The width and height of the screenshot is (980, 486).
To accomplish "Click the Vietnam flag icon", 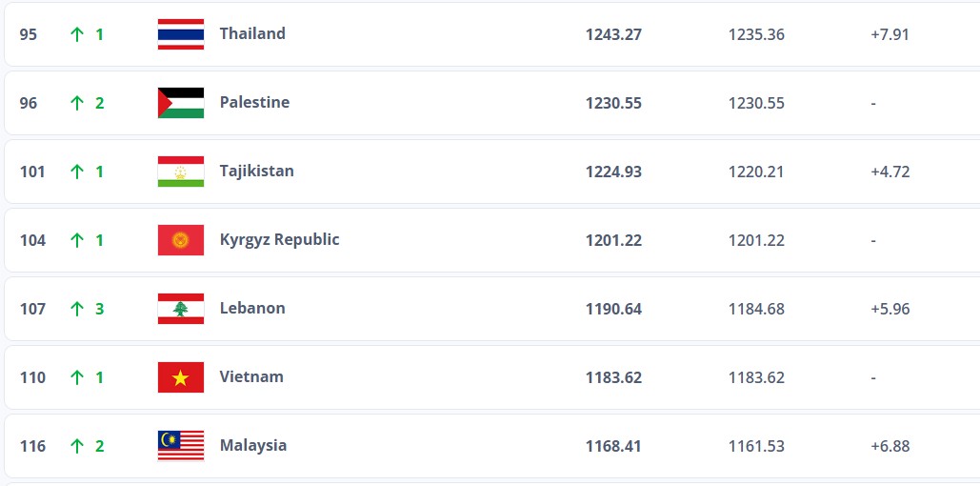I will pyautogui.click(x=180, y=377).
